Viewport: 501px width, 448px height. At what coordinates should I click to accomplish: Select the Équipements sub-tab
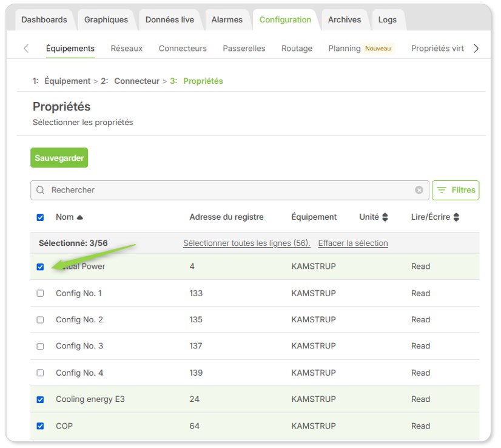(x=70, y=49)
